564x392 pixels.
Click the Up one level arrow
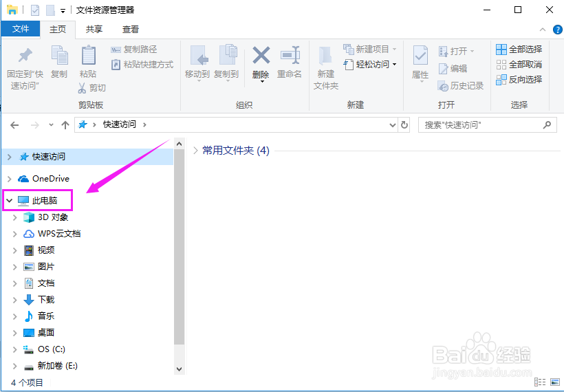[65, 125]
